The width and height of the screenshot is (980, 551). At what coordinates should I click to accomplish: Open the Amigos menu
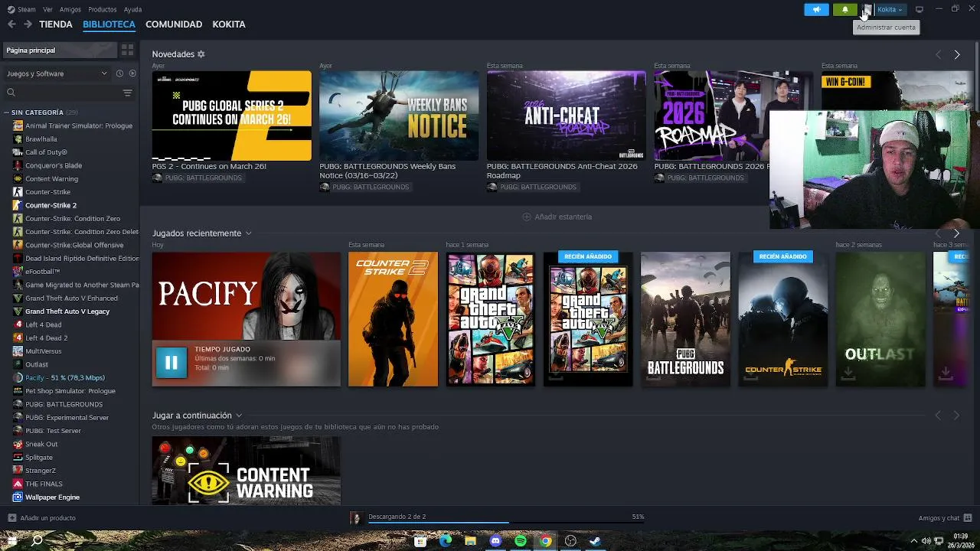click(70, 9)
